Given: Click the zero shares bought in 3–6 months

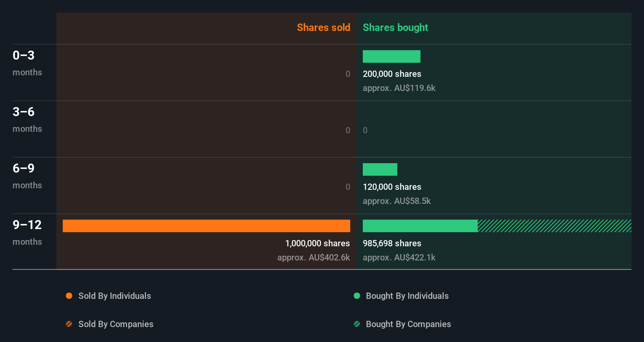Looking at the screenshot, I should [x=365, y=130].
